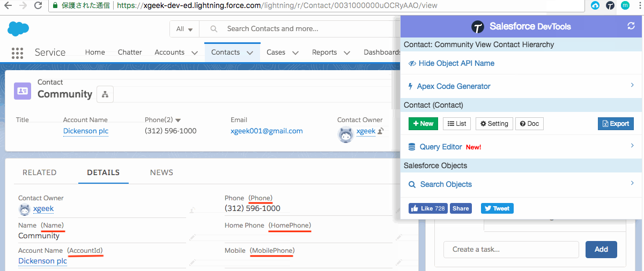Switch to the RELATED tab

click(x=40, y=172)
